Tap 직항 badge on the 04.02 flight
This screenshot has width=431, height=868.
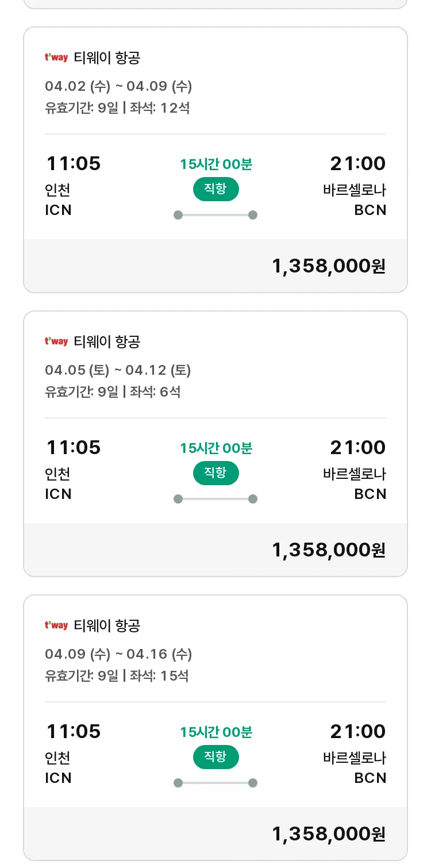(x=215, y=189)
